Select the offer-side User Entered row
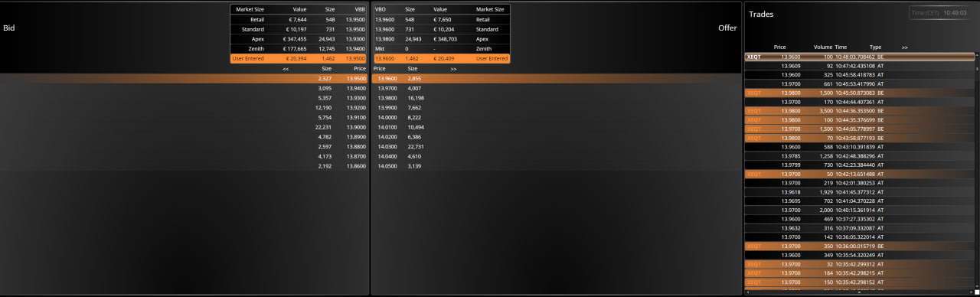This screenshot has height=297, width=980. (x=442, y=58)
